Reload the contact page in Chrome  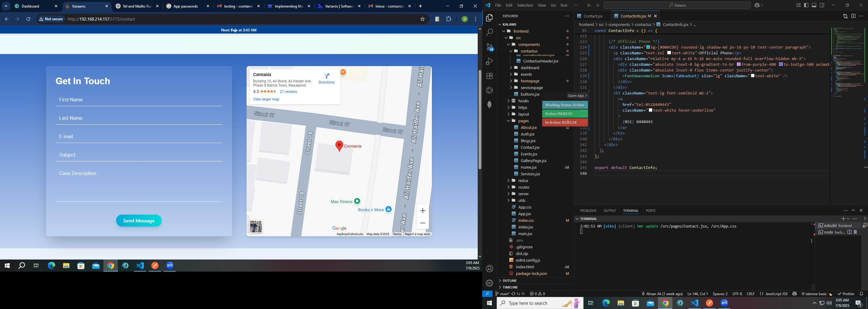click(x=28, y=19)
